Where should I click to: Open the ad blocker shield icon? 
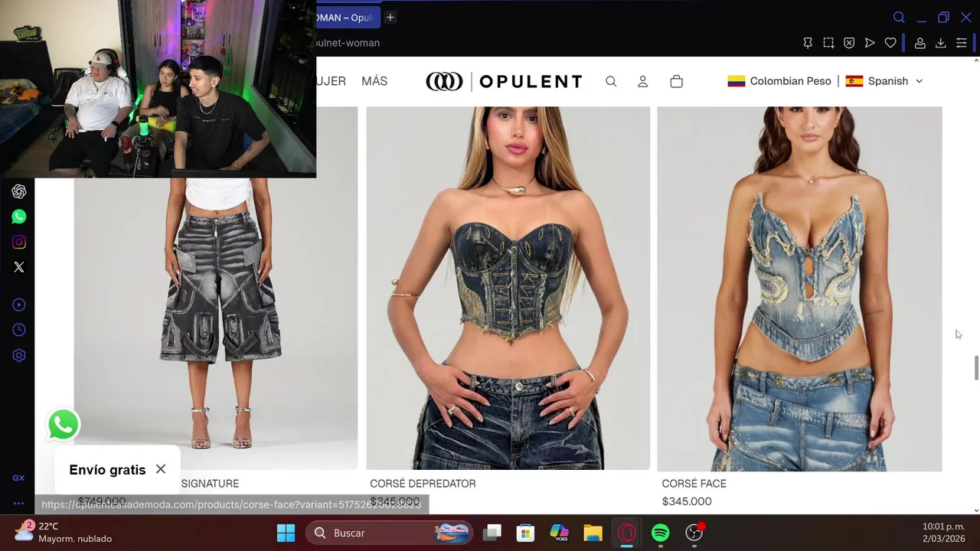click(849, 43)
